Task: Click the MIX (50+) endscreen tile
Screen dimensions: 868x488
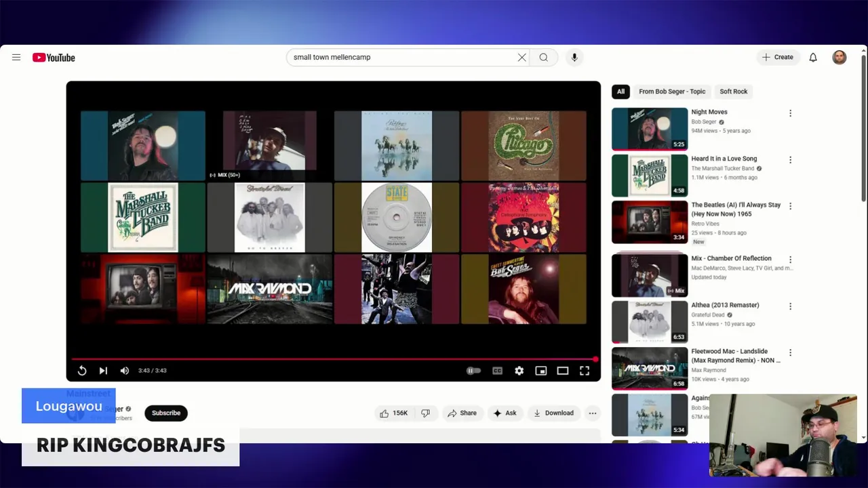Action: point(269,146)
